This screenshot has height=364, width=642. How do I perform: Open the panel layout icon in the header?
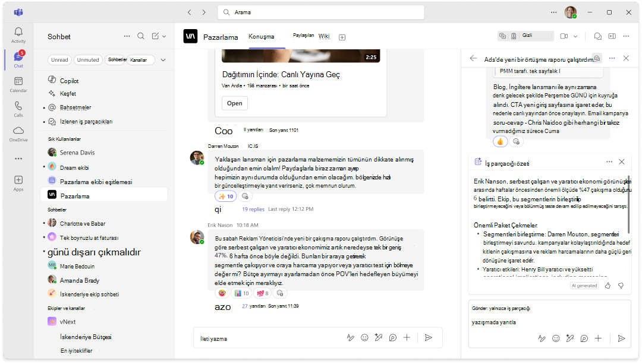[612, 36]
